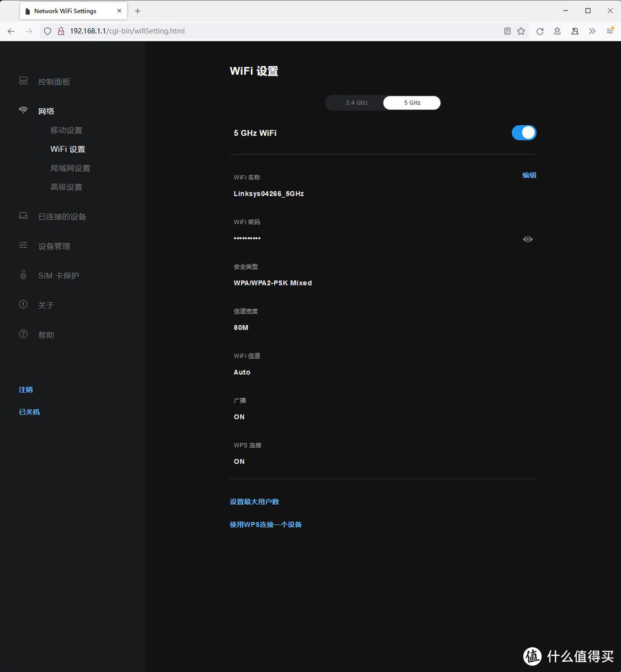Click 注销 logout link
This screenshot has height=672, width=621.
[x=26, y=390]
